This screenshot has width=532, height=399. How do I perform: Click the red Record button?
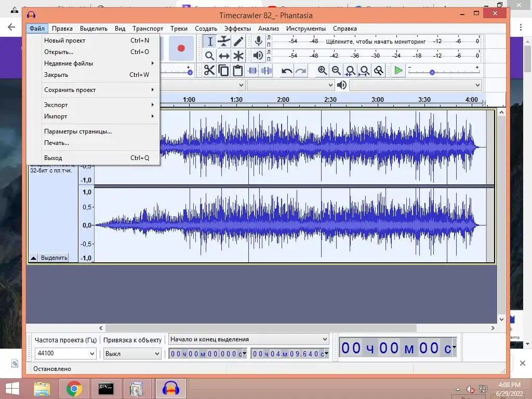click(x=181, y=48)
